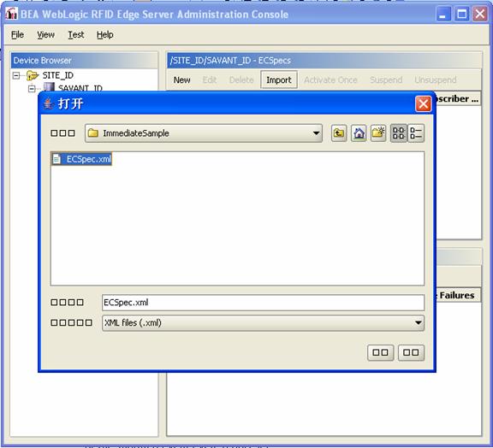Screen dimensions: 493x448
Task: Click the file name input field
Action: [x=263, y=303]
